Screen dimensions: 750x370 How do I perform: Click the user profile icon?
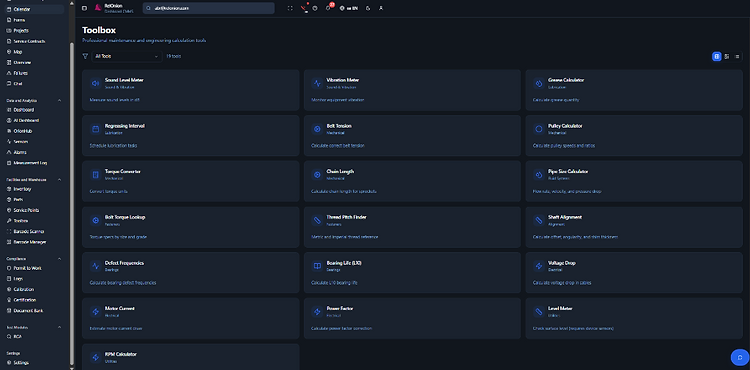click(381, 8)
